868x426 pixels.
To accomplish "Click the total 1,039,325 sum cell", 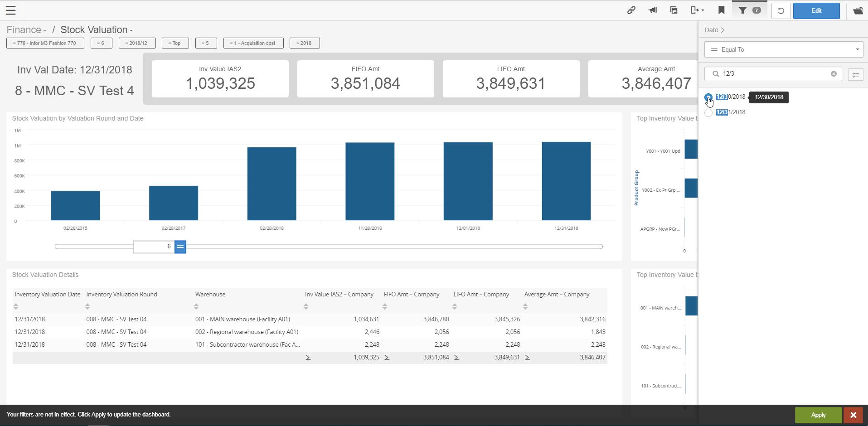I will [366, 357].
